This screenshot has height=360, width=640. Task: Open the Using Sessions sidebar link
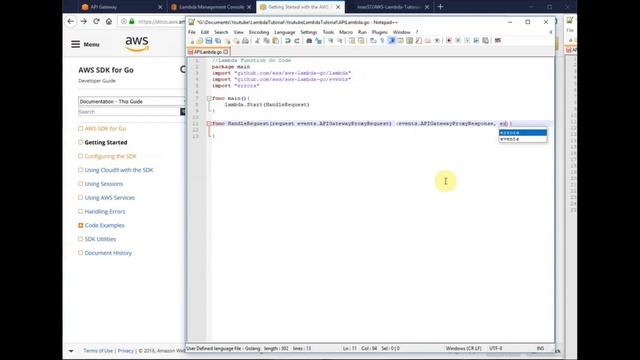pyautogui.click(x=104, y=184)
